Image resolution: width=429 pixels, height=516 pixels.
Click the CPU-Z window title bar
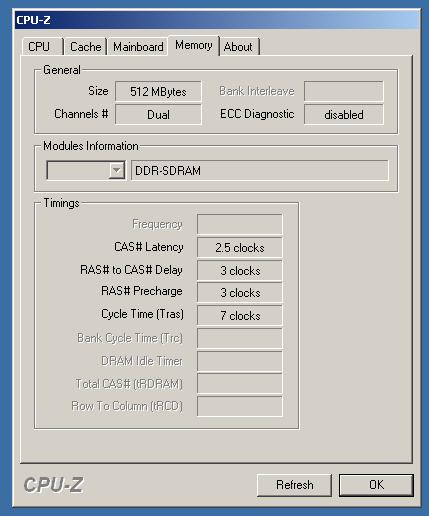[x=217, y=20]
